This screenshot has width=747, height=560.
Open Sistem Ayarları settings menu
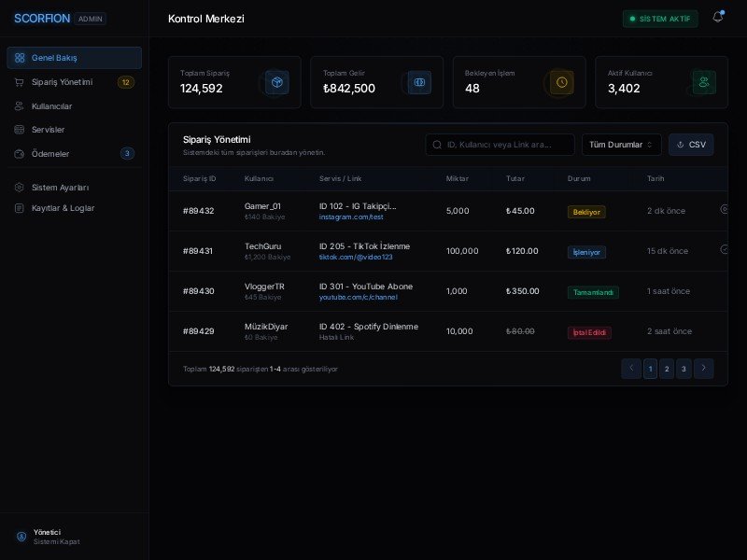coord(60,188)
